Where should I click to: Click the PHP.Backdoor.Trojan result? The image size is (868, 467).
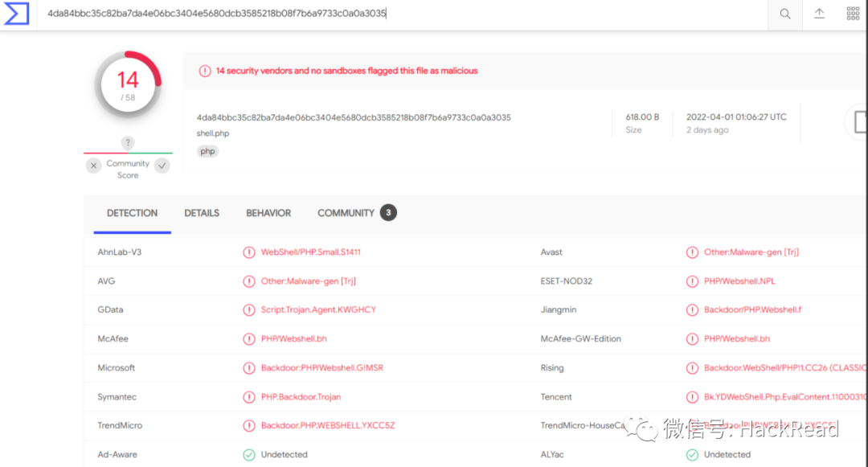tap(301, 397)
